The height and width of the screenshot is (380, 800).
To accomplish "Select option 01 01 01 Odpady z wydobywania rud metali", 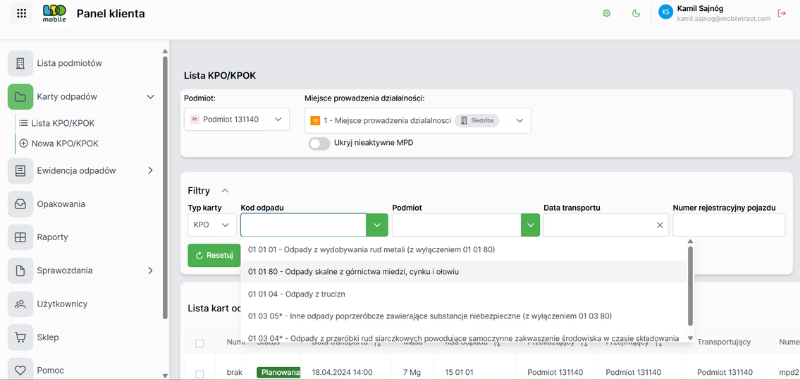I will click(x=464, y=249).
